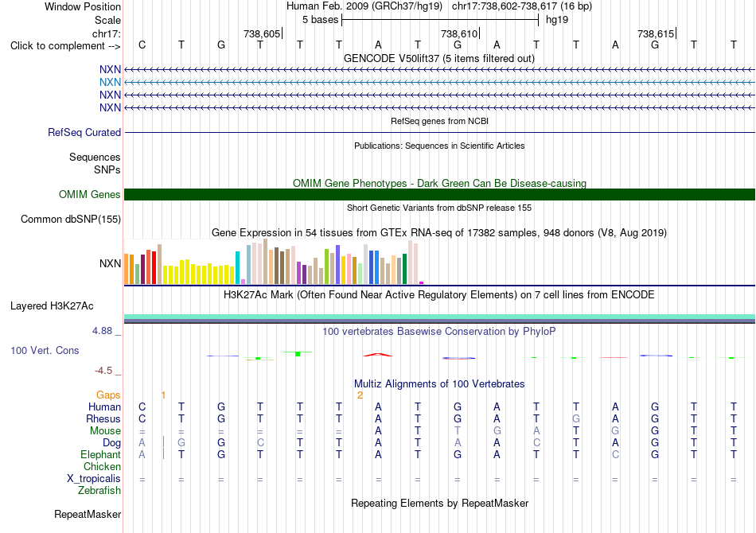Click the RepeatMasker track label
756x533 pixels.
click(x=88, y=515)
